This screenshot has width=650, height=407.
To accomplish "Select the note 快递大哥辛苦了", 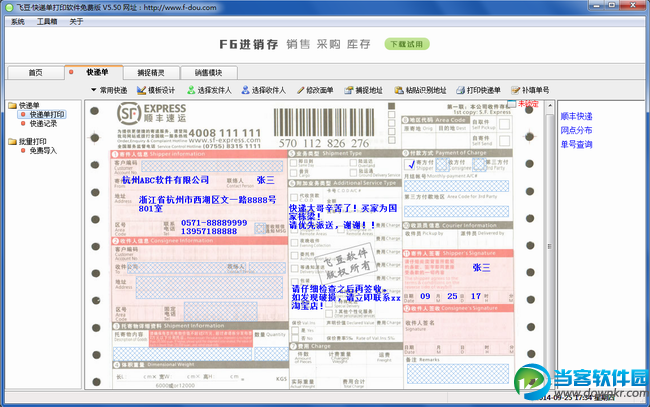I will click(321, 208).
